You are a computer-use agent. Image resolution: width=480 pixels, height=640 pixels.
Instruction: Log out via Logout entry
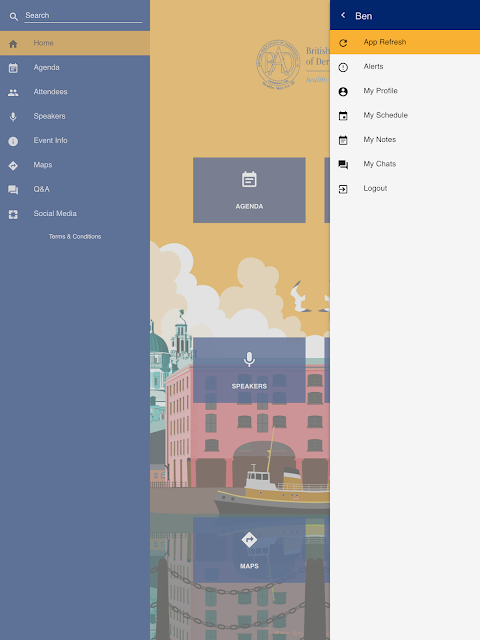[x=405, y=188]
